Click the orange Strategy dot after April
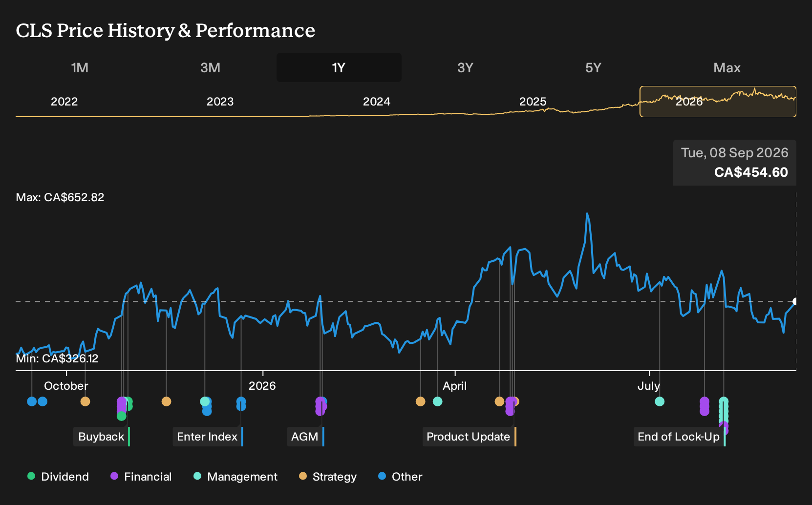The width and height of the screenshot is (812, 505). coord(499,401)
